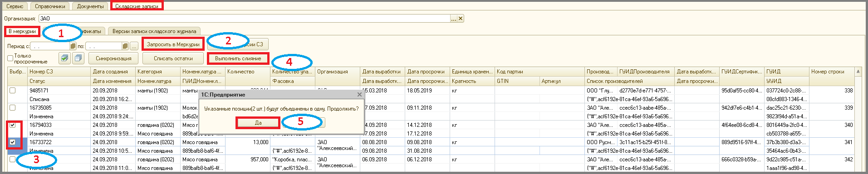The width and height of the screenshot is (868, 174).
Task: Select the 'В меркурии' tab
Action: [x=22, y=31]
